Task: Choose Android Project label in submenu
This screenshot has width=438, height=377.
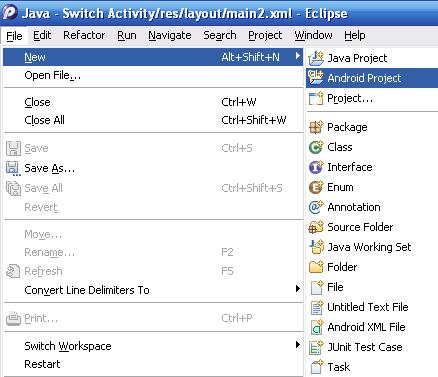Action: point(364,78)
